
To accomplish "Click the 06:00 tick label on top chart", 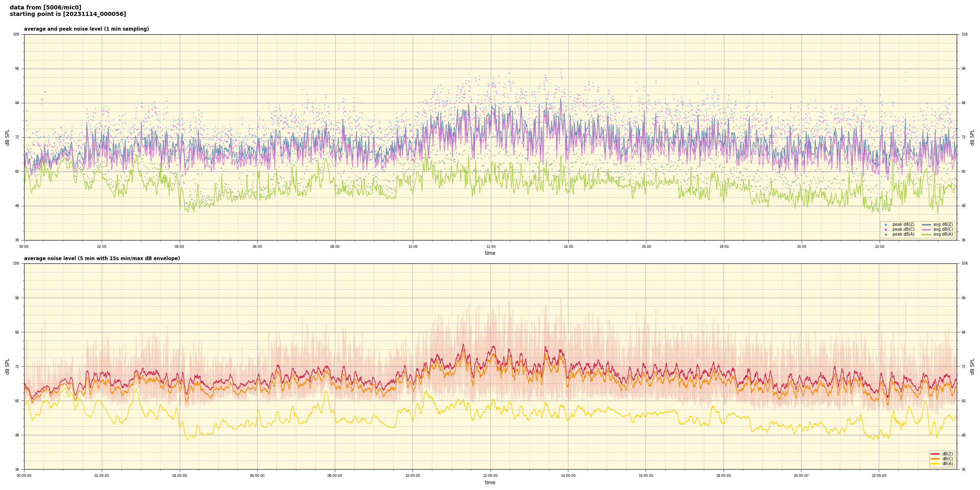I will (x=257, y=247).
